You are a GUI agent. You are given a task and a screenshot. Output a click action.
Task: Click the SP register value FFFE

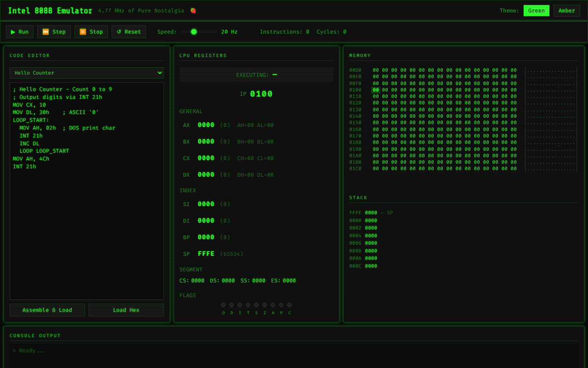coord(206,254)
